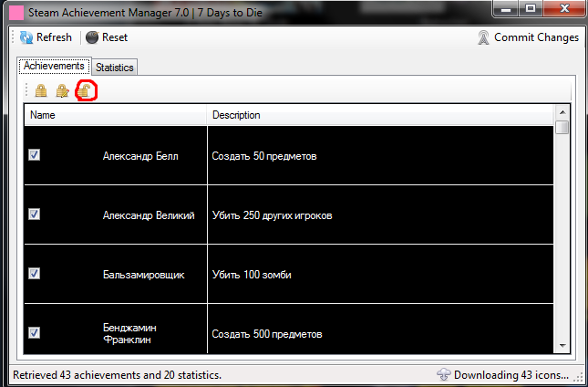Open the Statistics tab
Screen dimensions: 588x387
pyautogui.click(x=114, y=68)
